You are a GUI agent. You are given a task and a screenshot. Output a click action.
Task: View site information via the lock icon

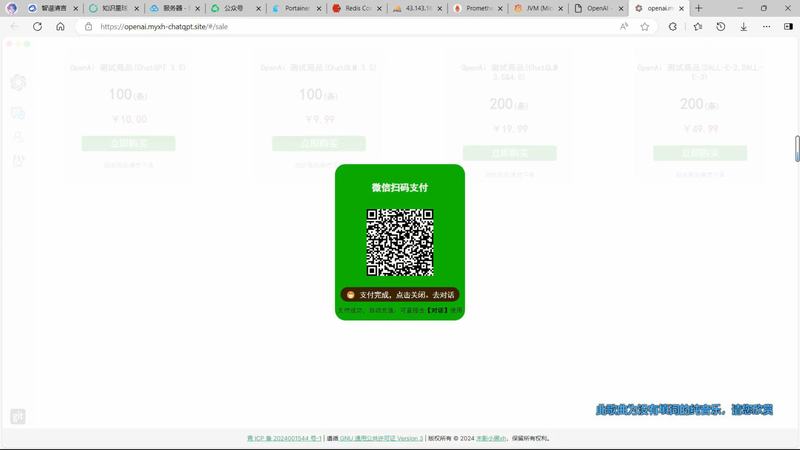pyautogui.click(x=88, y=27)
